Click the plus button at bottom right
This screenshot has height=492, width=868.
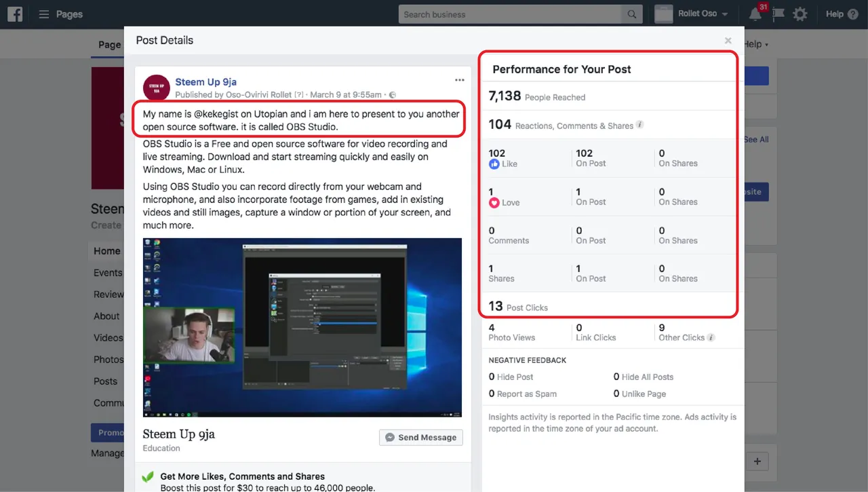point(757,462)
